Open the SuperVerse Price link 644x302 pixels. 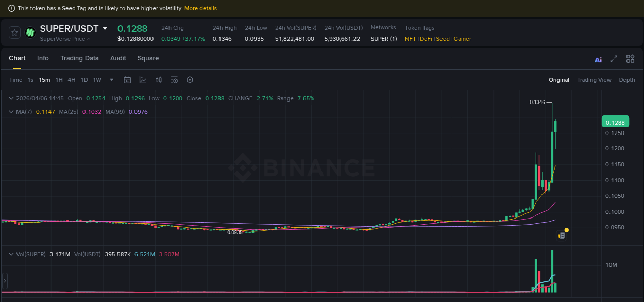(x=65, y=39)
